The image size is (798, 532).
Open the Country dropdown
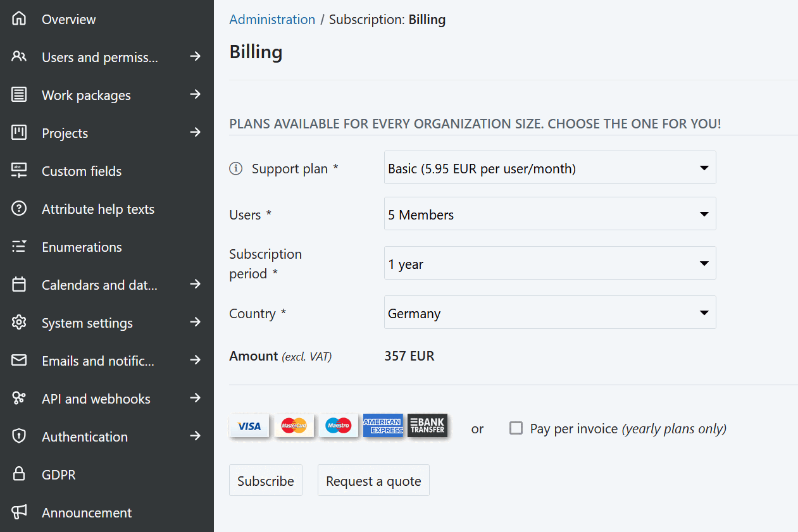[549, 312]
